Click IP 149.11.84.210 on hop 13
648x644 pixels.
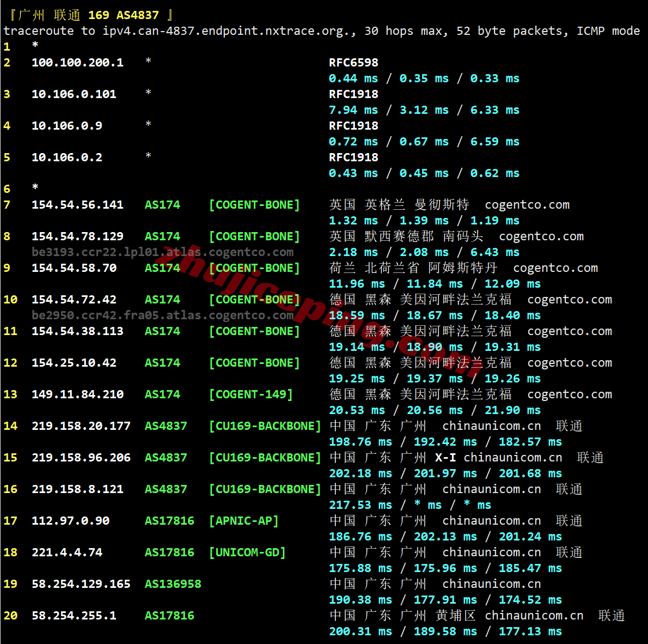[x=77, y=394]
